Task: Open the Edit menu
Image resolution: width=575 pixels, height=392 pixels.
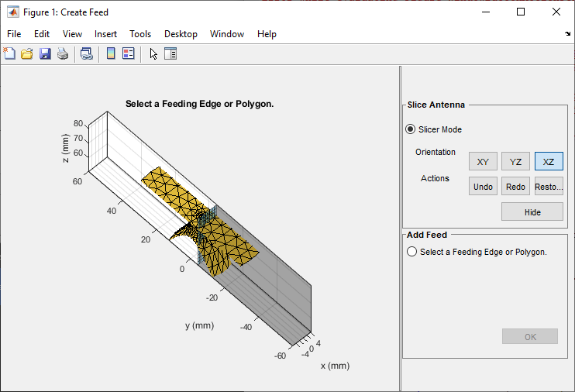Action: (x=42, y=34)
